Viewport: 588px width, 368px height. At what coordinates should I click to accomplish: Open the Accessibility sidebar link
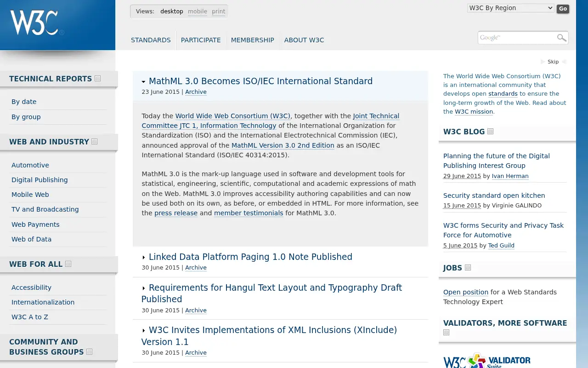coord(31,287)
